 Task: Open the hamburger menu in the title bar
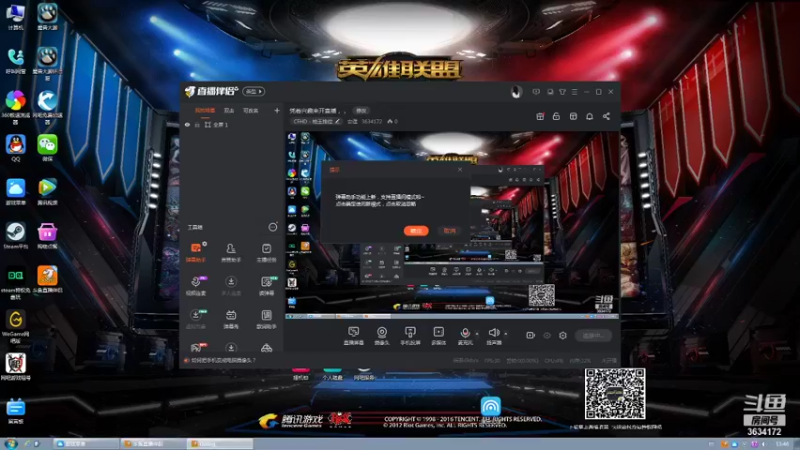coord(574,92)
